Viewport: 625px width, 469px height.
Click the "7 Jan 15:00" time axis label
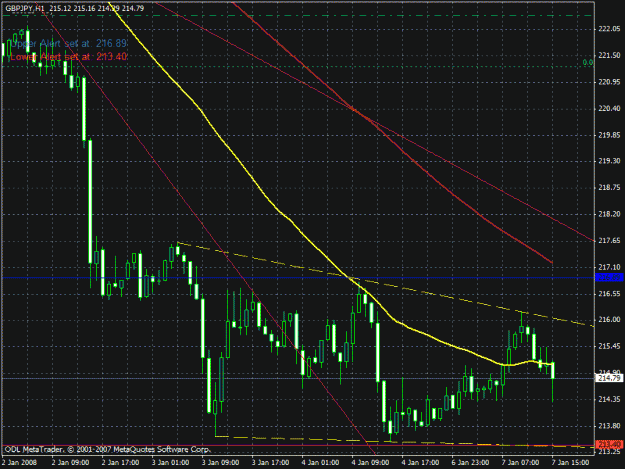pyautogui.click(x=570, y=462)
